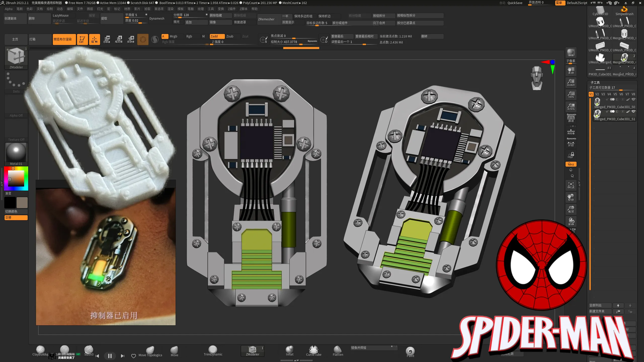Click the DefaultZScript button
The width and height of the screenshot is (644, 362).
coord(577,3)
